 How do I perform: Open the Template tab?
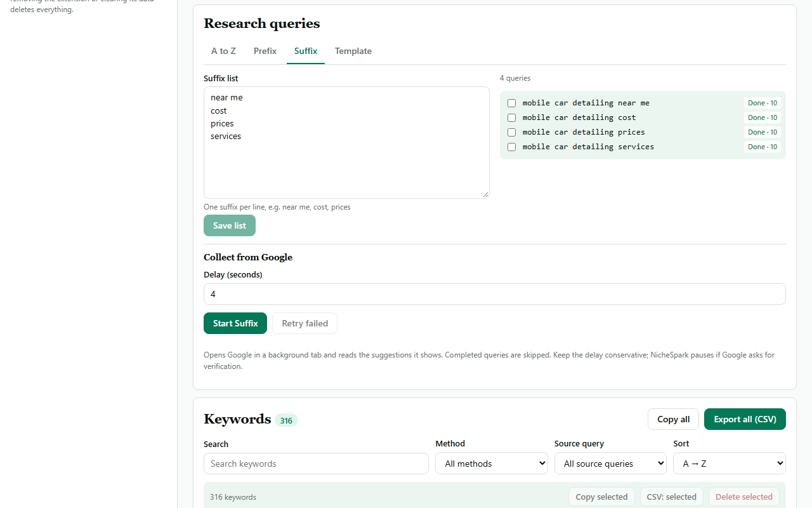click(x=353, y=51)
